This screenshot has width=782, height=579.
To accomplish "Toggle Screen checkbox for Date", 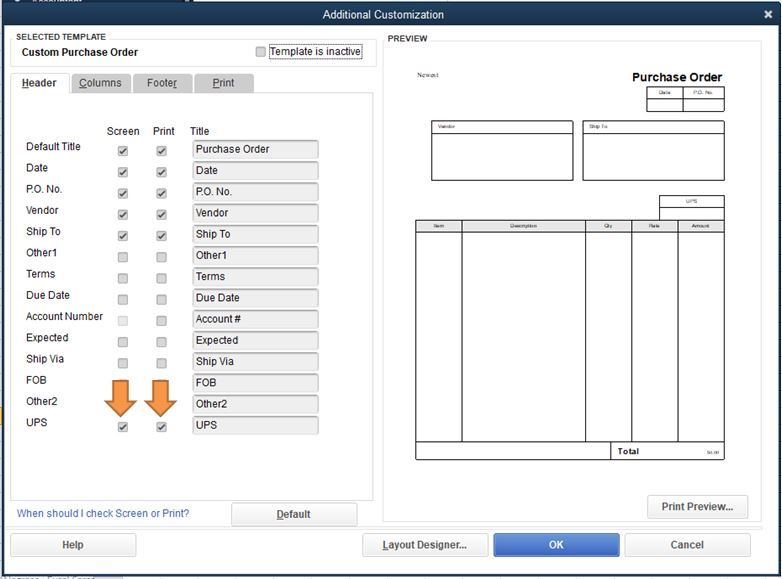I will click(x=123, y=172).
